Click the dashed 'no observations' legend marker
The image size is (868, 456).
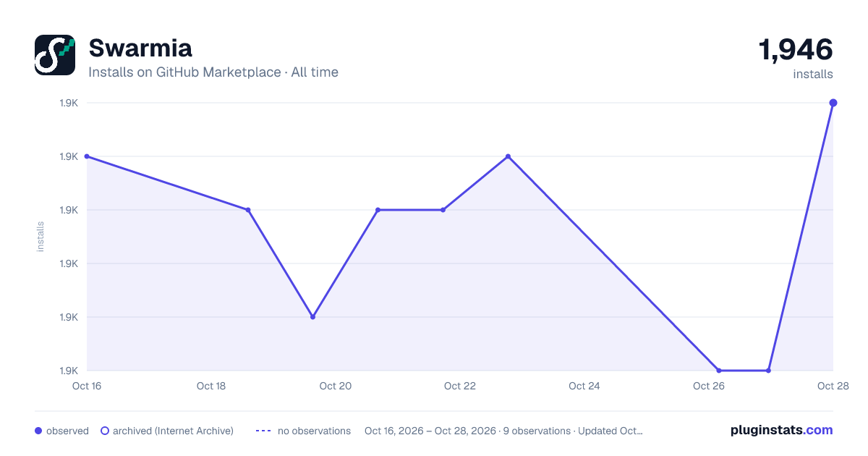click(x=263, y=431)
